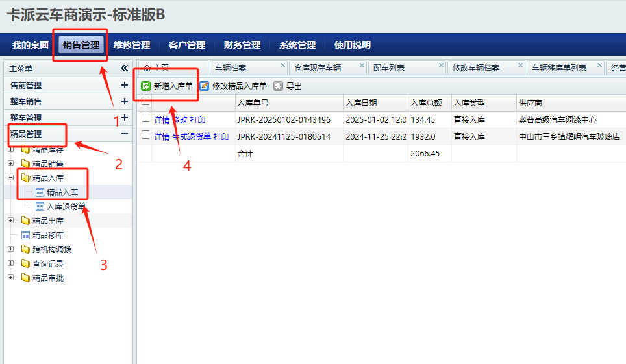Viewport: 626px width, 364px height.
Task: Toggle the select-all checkbox in table header
Action: click(145, 101)
